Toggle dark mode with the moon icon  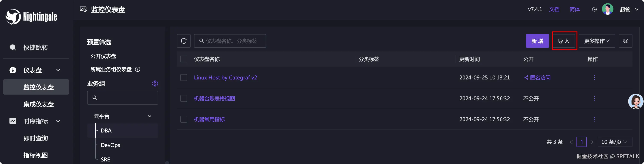pyautogui.click(x=594, y=9)
